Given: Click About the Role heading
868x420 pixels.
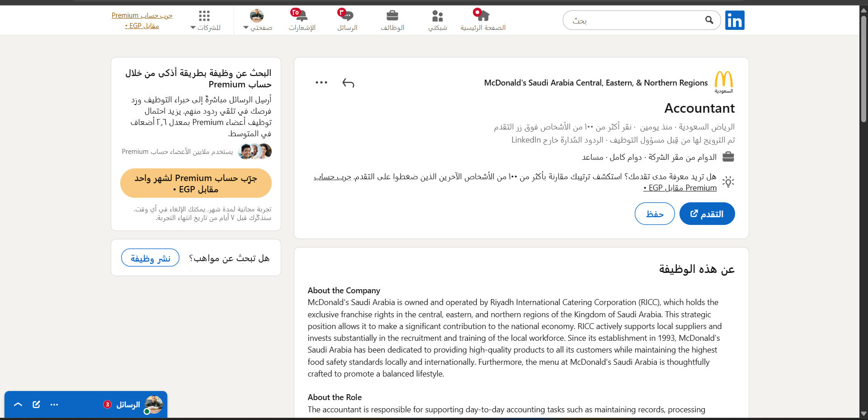Looking at the screenshot, I should tap(335, 397).
